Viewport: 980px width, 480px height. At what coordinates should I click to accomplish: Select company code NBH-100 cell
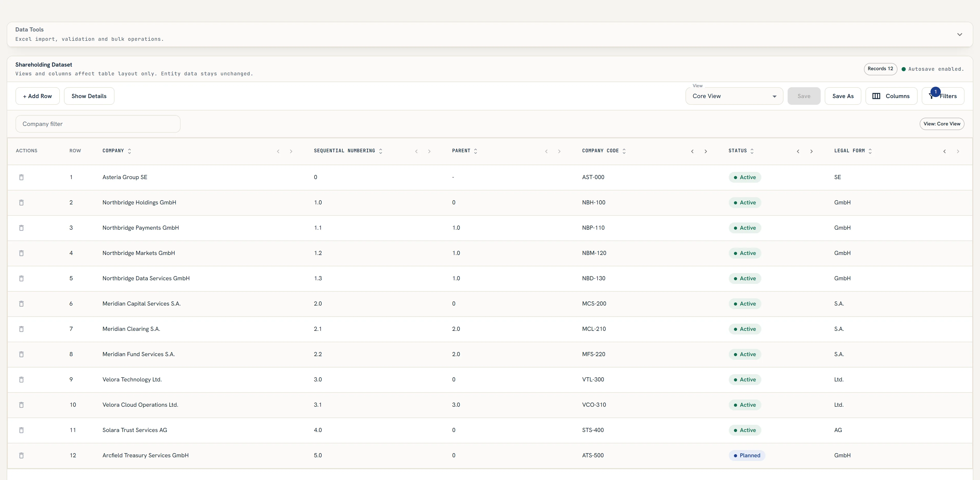(x=593, y=203)
